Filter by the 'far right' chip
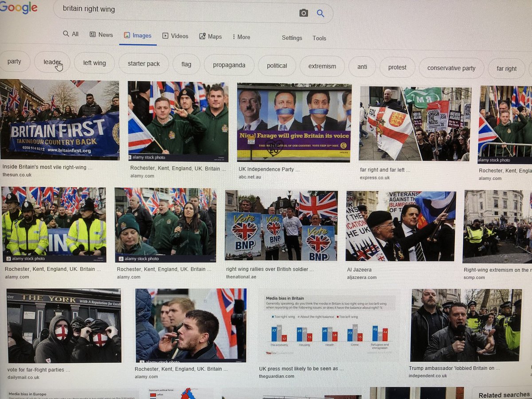This screenshot has height=399, width=532. click(x=506, y=69)
